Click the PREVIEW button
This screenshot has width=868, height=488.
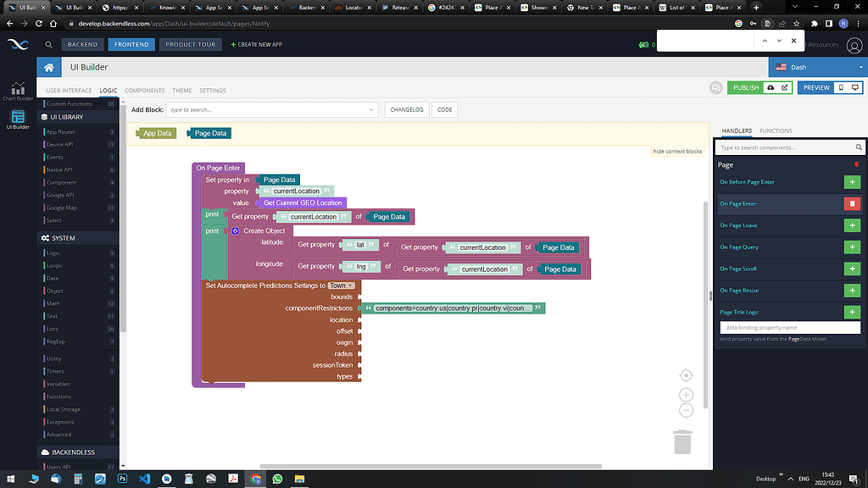point(816,87)
